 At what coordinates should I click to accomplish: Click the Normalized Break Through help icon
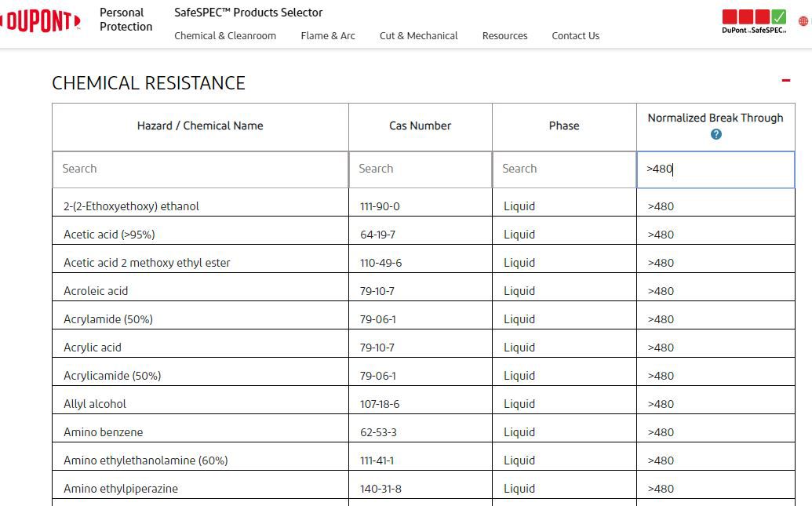[x=716, y=134]
